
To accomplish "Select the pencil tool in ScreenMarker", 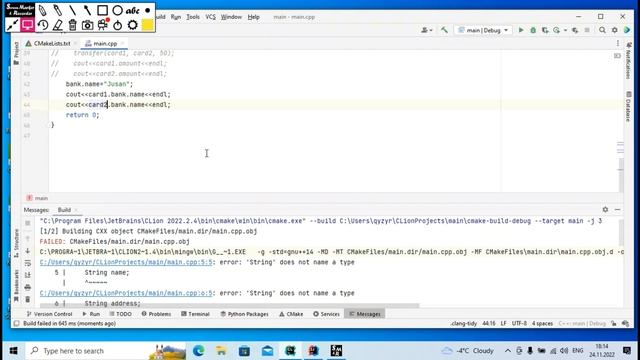I will [x=42, y=10].
